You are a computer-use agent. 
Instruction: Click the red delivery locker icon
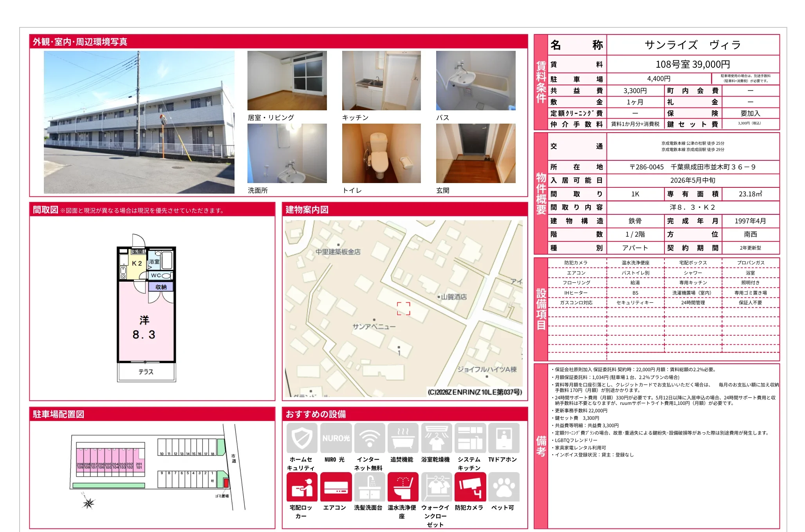click(x=302, y=487)
